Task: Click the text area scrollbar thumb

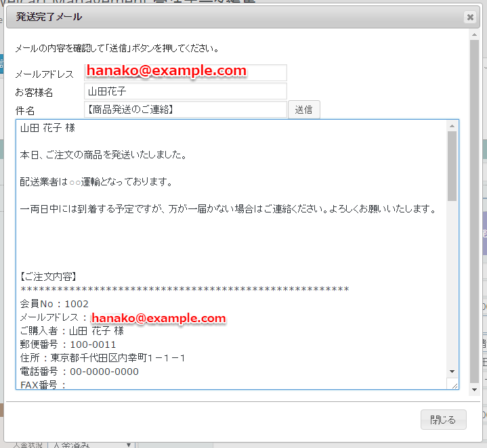Action: [x=452, y=166]
